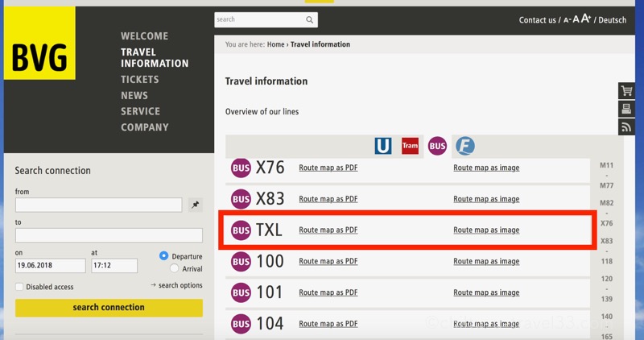
Task: Click the Travel information page heading
Action: pos(266,81)
